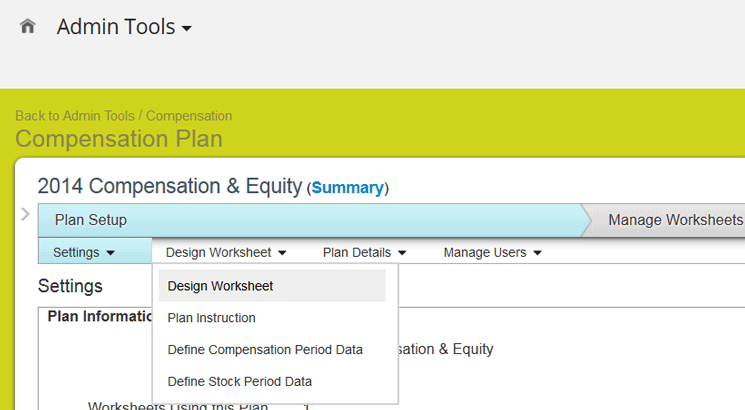The image size is (745, 410).
Task: Click the Compensation breadcrumb link
Action: coord(189,116)
